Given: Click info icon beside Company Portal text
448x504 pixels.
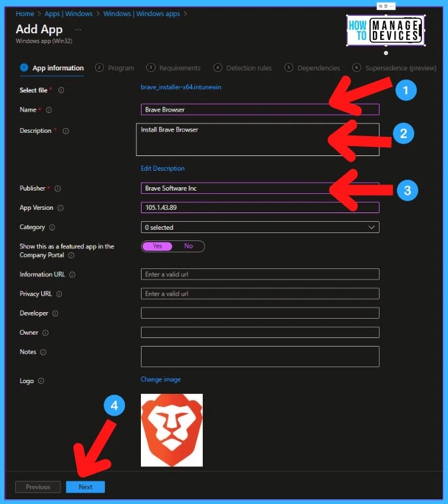Looking at the screenshot, I should pos(71,255).
